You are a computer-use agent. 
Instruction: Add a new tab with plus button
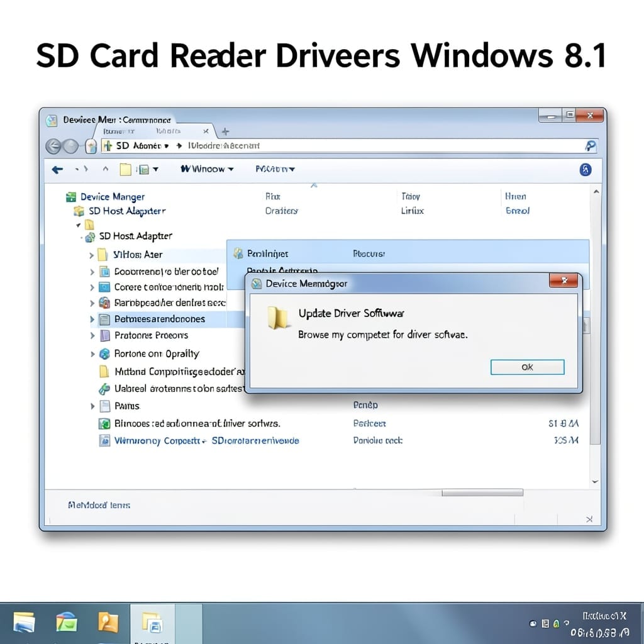(x=225, y=131)
